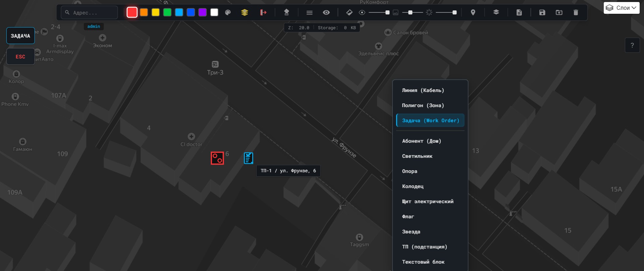Choose ТП (подстанция) menu entry

424,247
